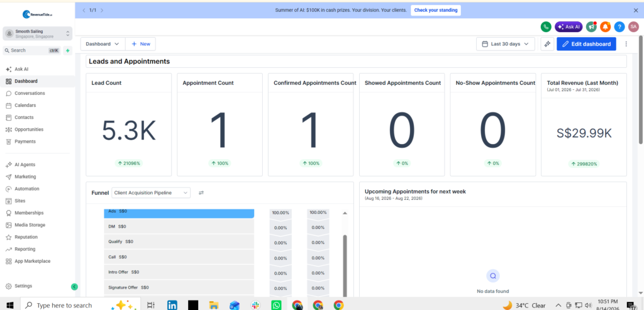Open Slack from the taskbar

[255, 305]
